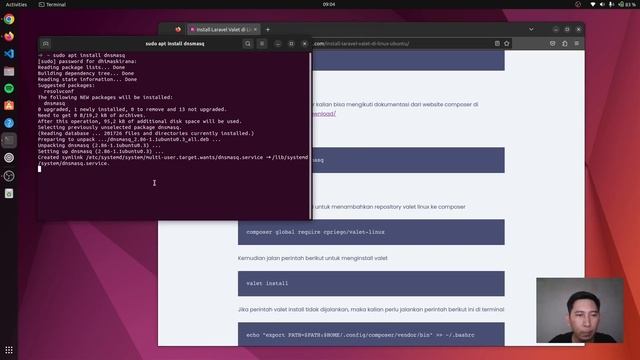Viewport: 640px width, 360px height.
Task: Open the Activities overview
Action: click(16, 4)
